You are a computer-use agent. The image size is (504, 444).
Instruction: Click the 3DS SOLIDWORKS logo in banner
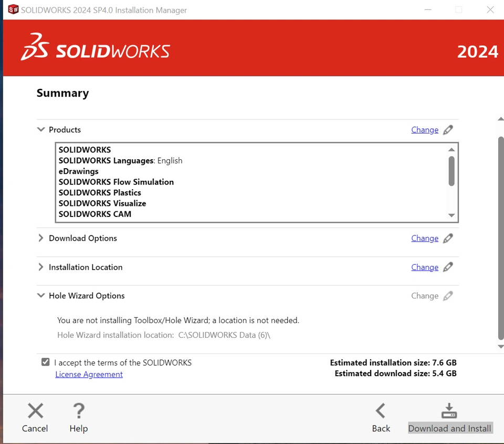coord(96,47)
